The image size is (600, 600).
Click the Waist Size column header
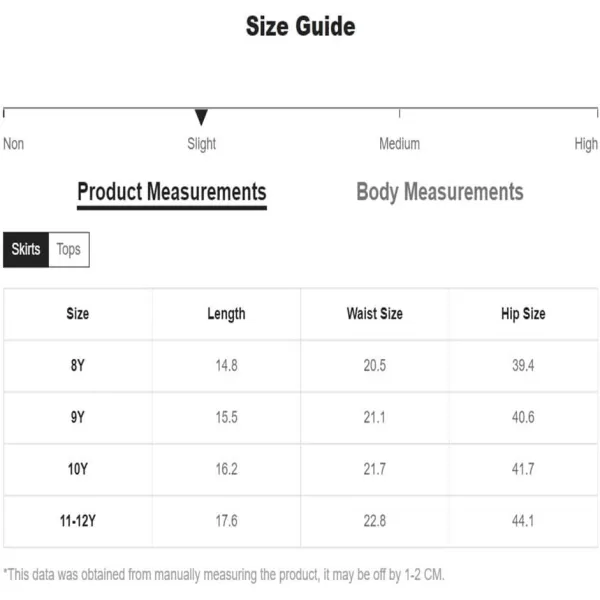pyautogui.click(x=375, y=314)
